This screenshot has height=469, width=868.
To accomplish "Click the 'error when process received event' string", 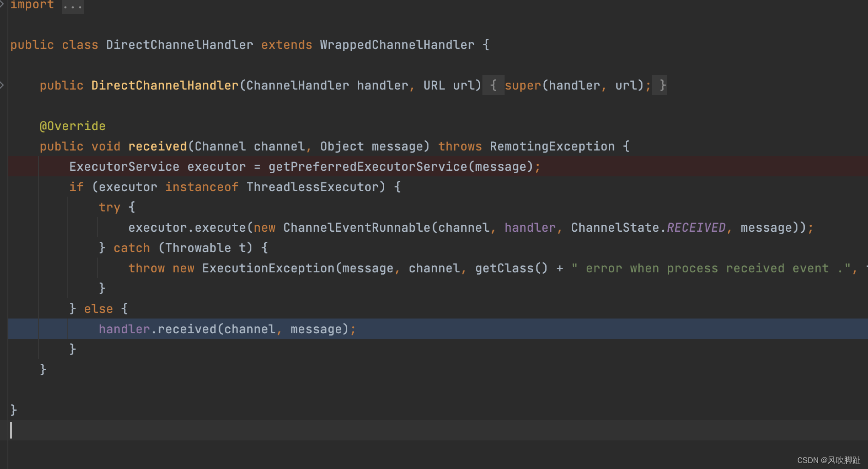I will tap(711, 268).
